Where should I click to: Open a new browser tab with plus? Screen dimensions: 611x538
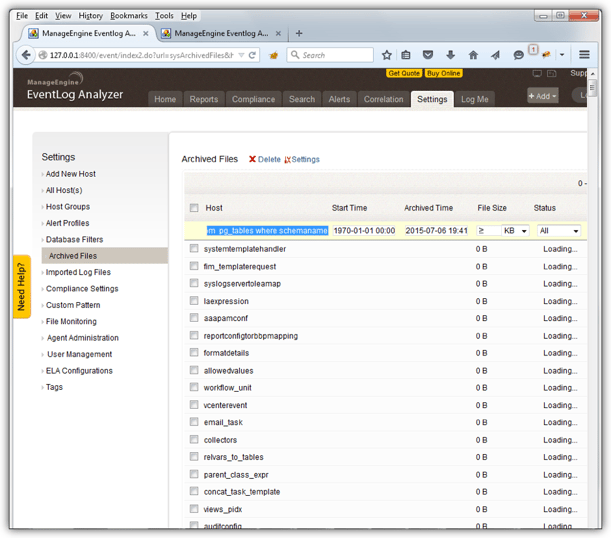click(x=298, y=33)
